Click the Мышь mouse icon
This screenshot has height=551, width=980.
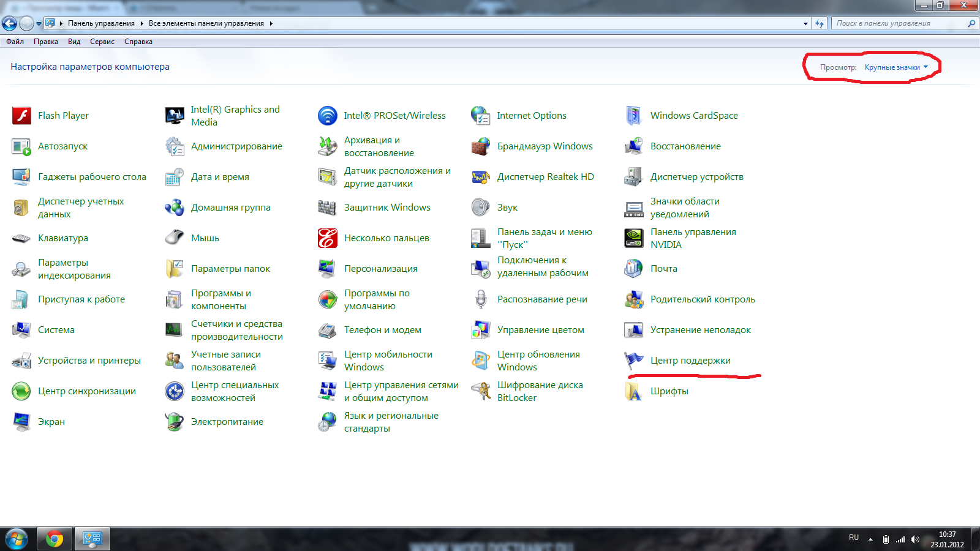coord(175,238)
